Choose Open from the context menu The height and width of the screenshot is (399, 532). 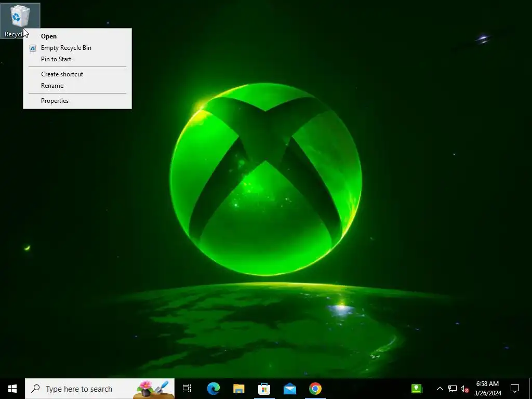(x=77, y=36)
